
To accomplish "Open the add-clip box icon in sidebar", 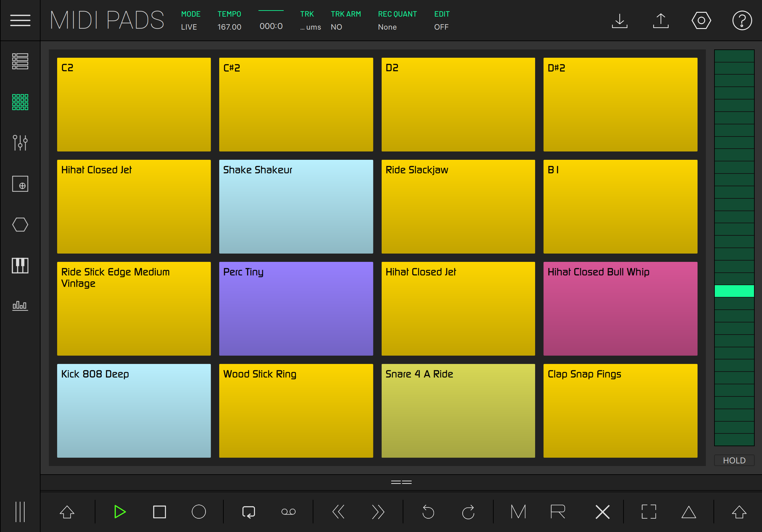I will click(20, 184).
